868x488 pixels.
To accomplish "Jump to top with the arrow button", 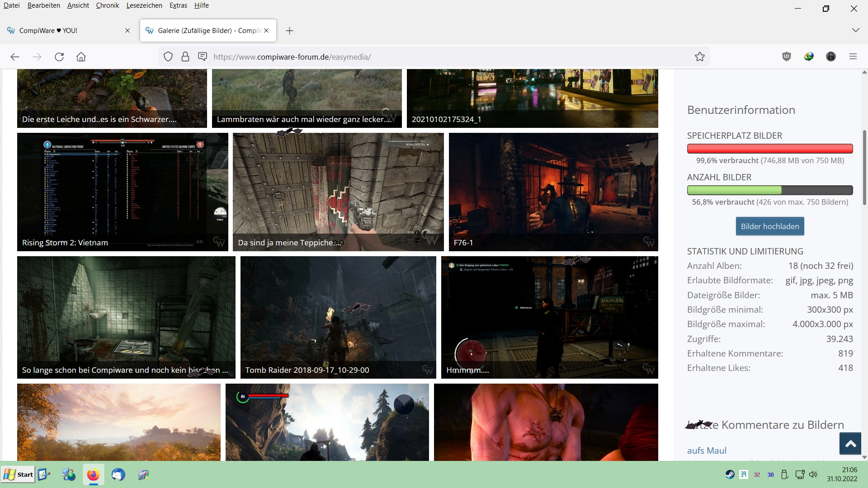I will tap(850, 444).
